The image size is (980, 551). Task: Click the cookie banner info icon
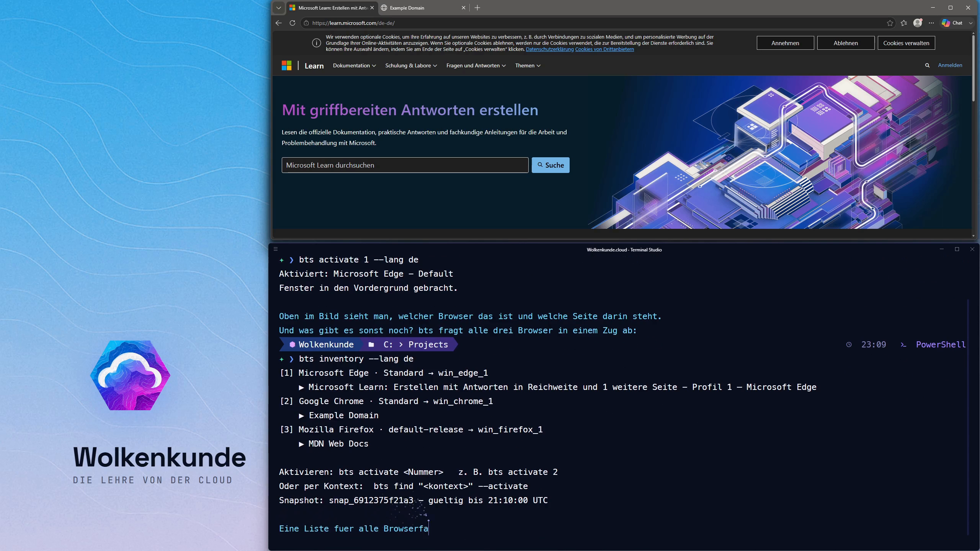click(316, 43)
